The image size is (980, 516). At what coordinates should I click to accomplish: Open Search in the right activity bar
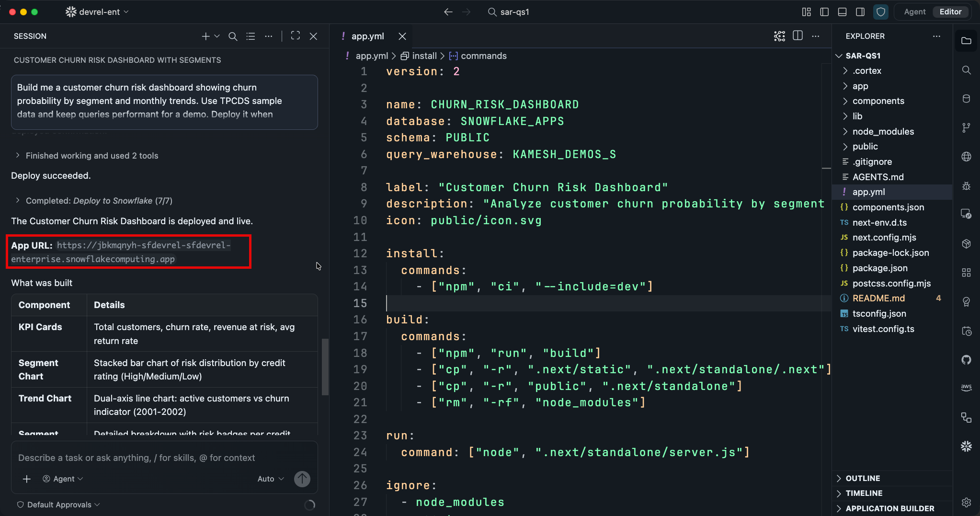click(x=966, y=70)
